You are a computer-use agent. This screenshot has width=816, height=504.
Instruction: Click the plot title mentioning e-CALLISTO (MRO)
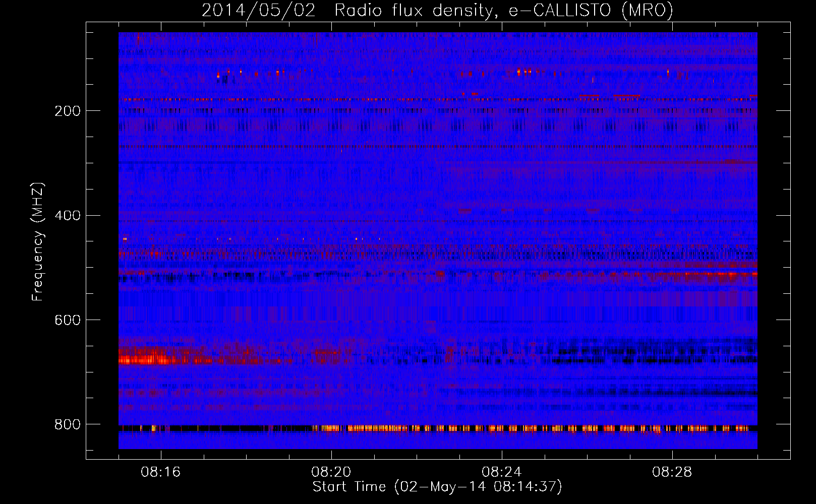coord(437,10)
